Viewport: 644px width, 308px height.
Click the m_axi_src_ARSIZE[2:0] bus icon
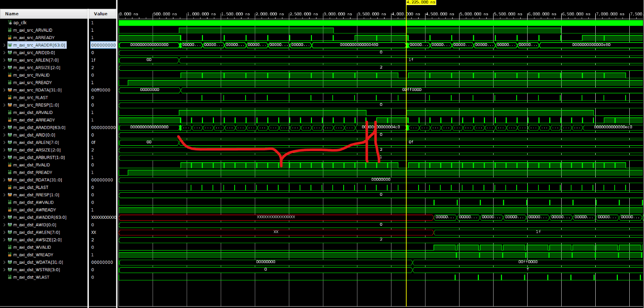[10, 68]
